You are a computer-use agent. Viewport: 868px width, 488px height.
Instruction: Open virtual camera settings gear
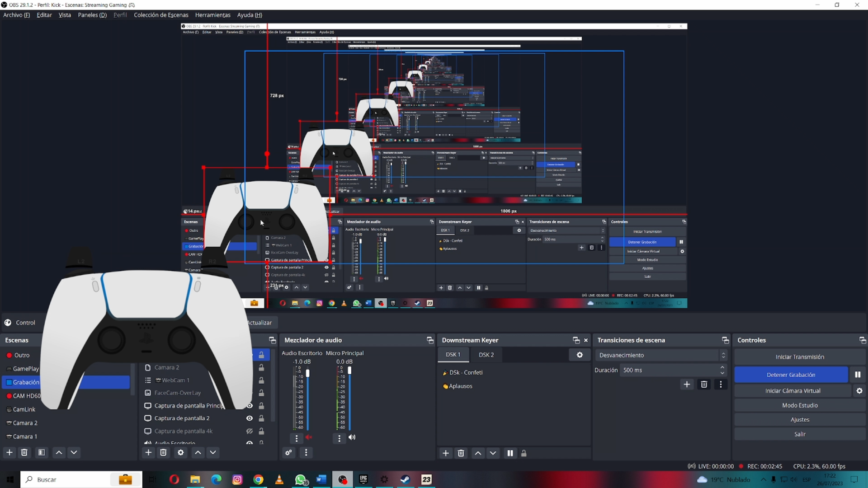coord(859,391)
